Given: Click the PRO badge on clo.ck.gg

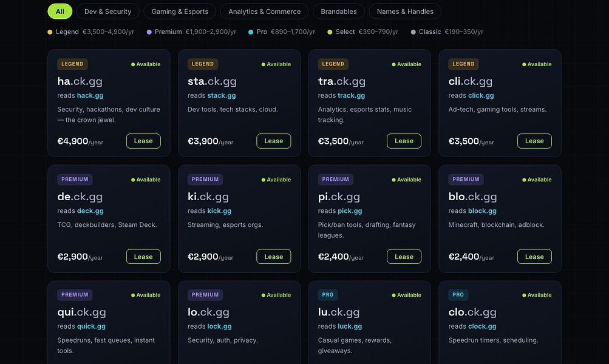Looking at the screenshot, I should point(458,295).
